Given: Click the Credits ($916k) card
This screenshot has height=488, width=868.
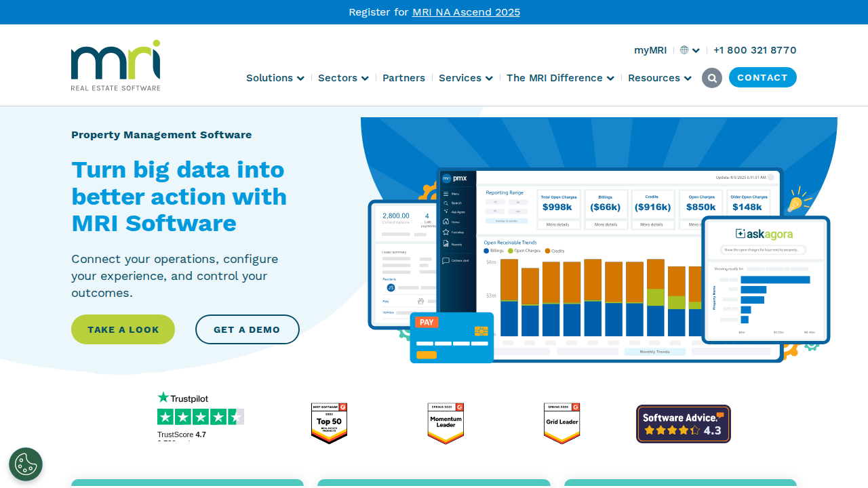Looking at the screenshot, I should (652, 209).
